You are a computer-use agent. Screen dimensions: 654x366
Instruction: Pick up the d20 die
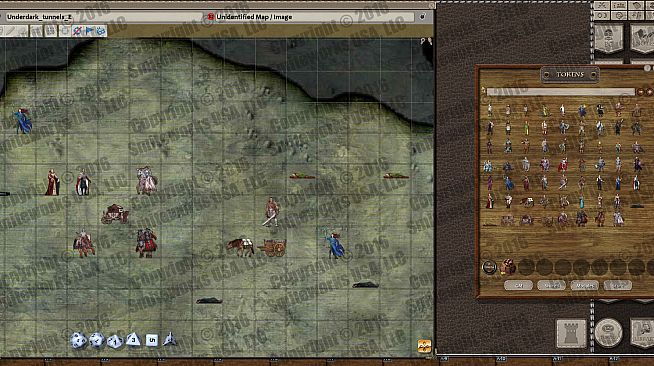[x=78, y=340]
